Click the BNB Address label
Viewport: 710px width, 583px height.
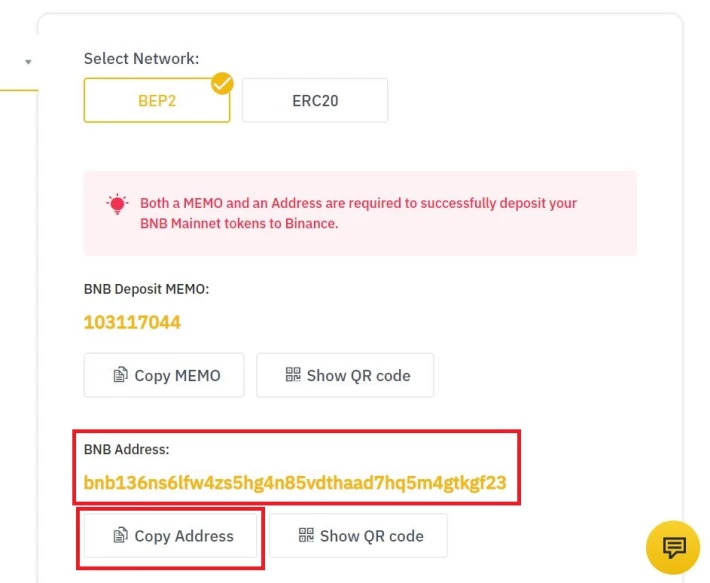(126, 449)
